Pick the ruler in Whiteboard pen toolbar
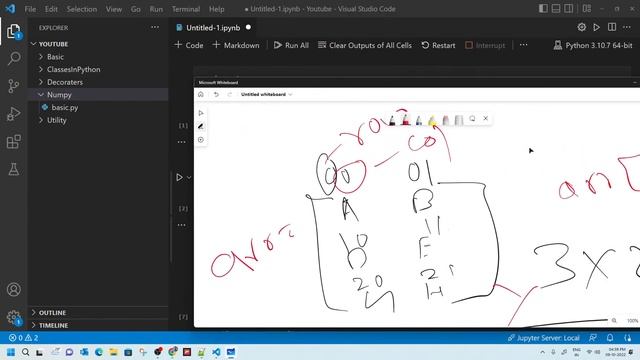The width and height of the screenshot is (640, 360). (459, 120)
